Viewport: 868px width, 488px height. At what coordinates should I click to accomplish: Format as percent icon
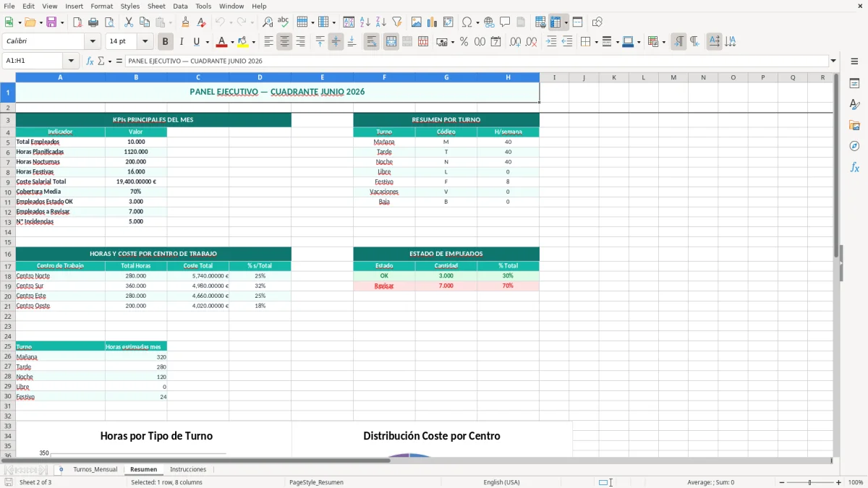(x=464, y=42)
